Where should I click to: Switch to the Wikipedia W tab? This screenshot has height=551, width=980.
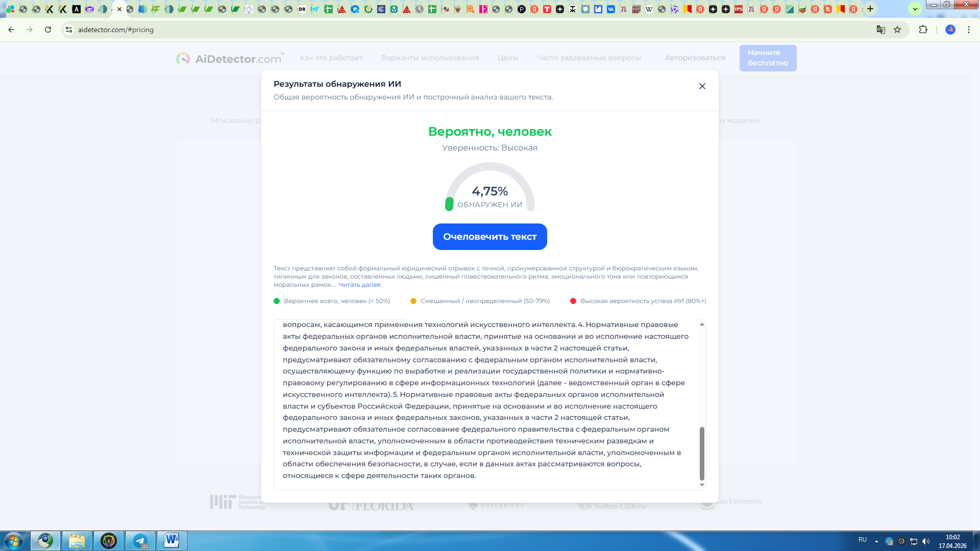coord(649,9)
